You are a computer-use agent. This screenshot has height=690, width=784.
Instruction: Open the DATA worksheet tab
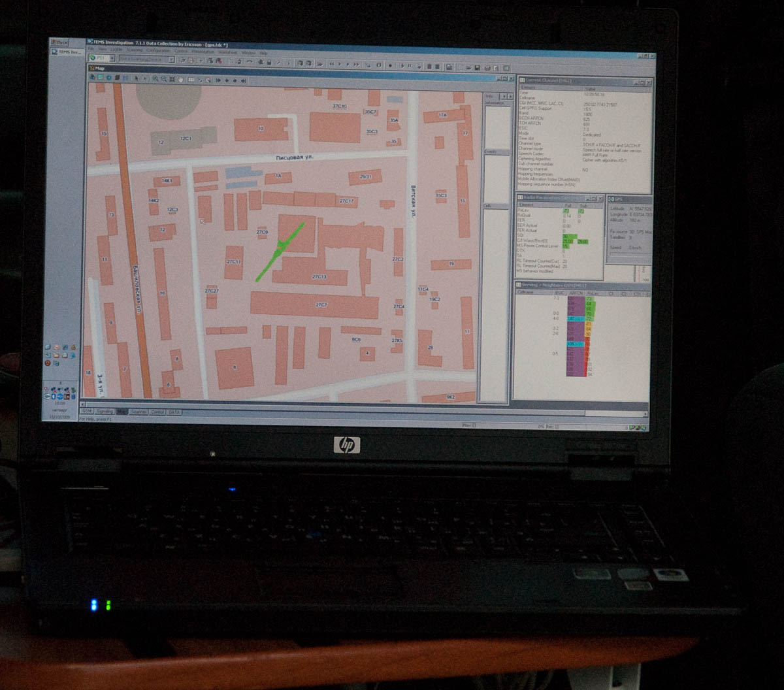[174, 412]
